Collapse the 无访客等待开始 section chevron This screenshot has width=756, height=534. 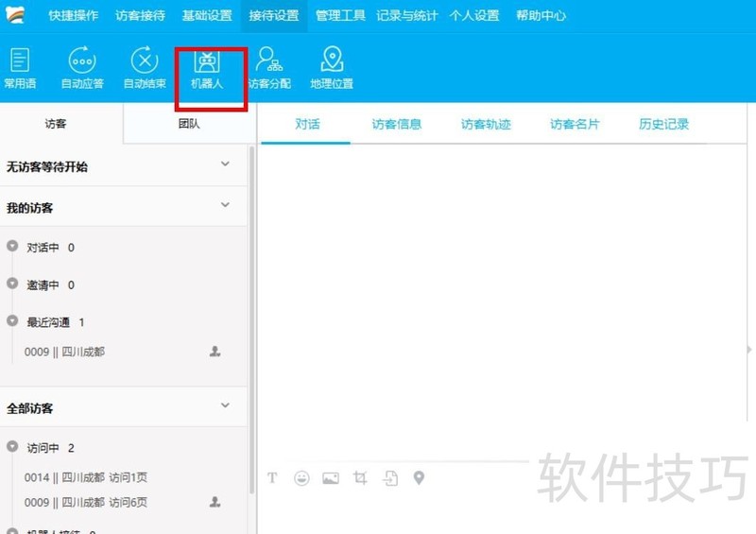click(225, 164)
